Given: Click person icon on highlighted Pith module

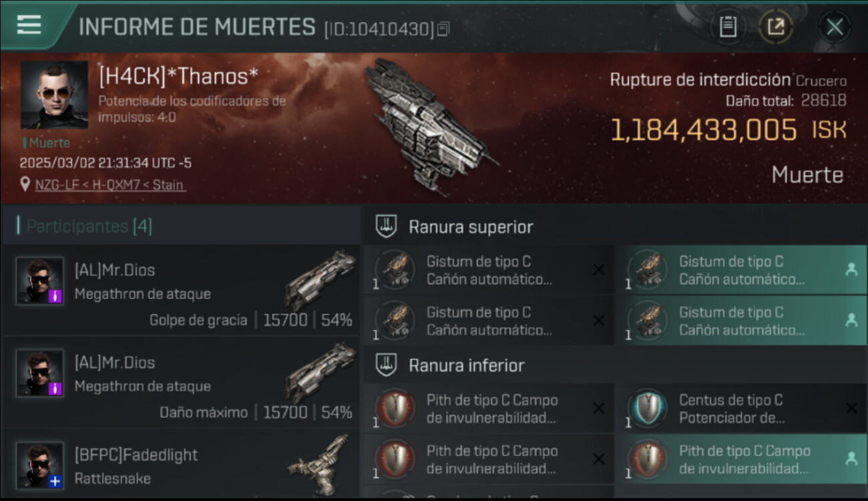Looking at the screenshot, I should click(x=851, y=459).
